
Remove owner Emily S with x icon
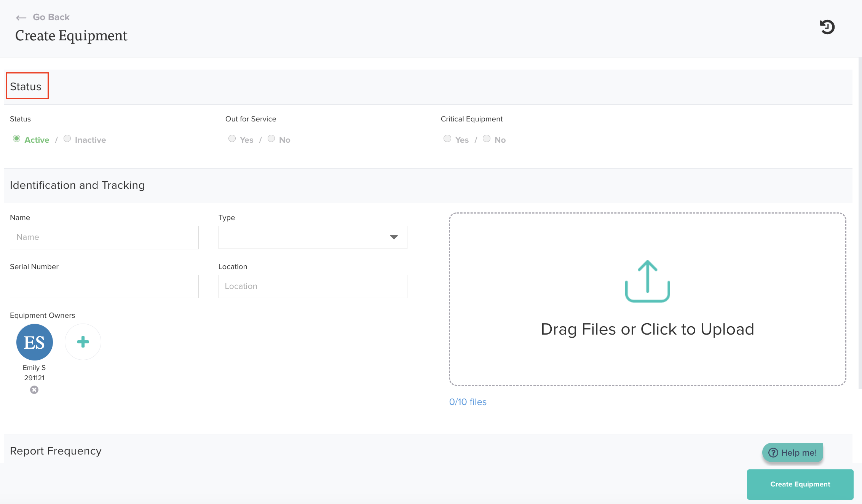tap(34, 390)
